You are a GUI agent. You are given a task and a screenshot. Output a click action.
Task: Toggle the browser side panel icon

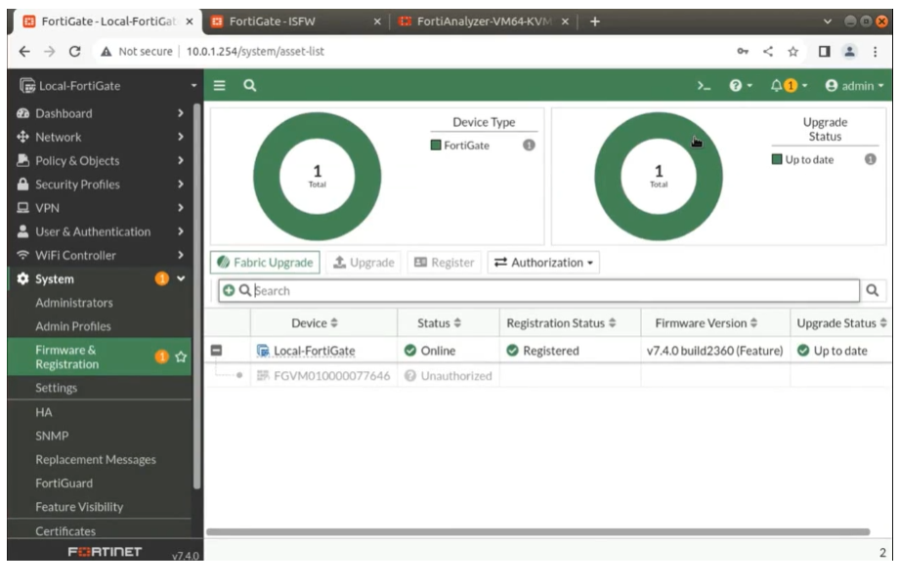coord(824,51)
